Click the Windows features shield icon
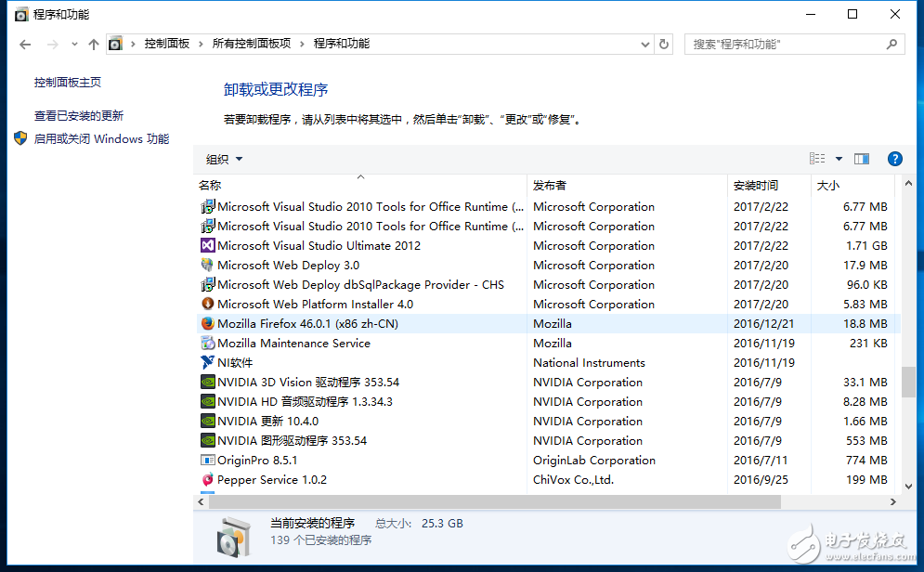The image size is (924, 572). [20, 138]
